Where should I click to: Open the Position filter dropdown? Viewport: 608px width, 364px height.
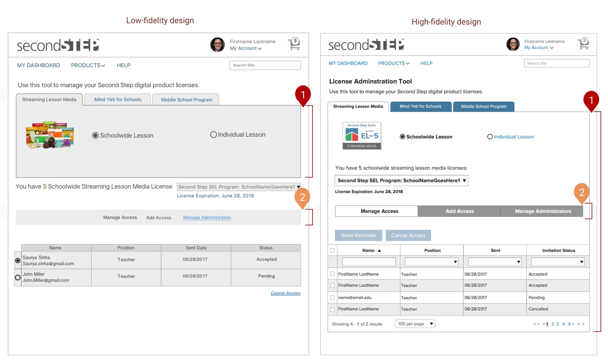pos(431,262)
